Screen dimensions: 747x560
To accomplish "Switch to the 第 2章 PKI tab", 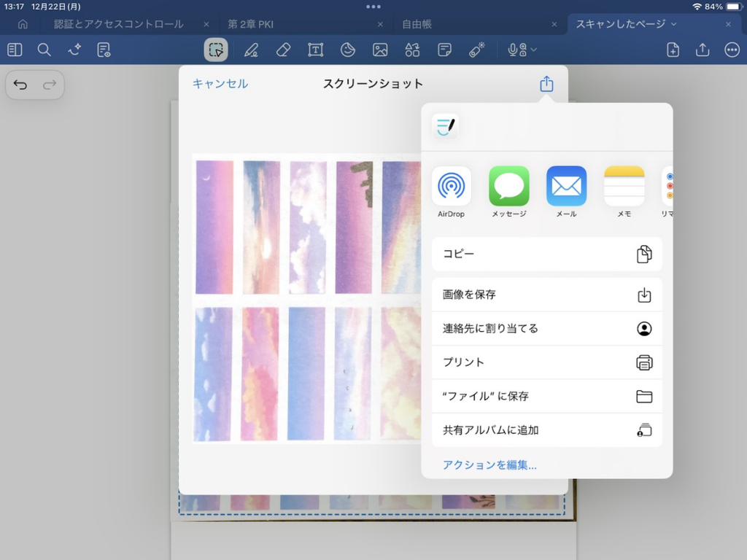I will (x=250, y=24).
